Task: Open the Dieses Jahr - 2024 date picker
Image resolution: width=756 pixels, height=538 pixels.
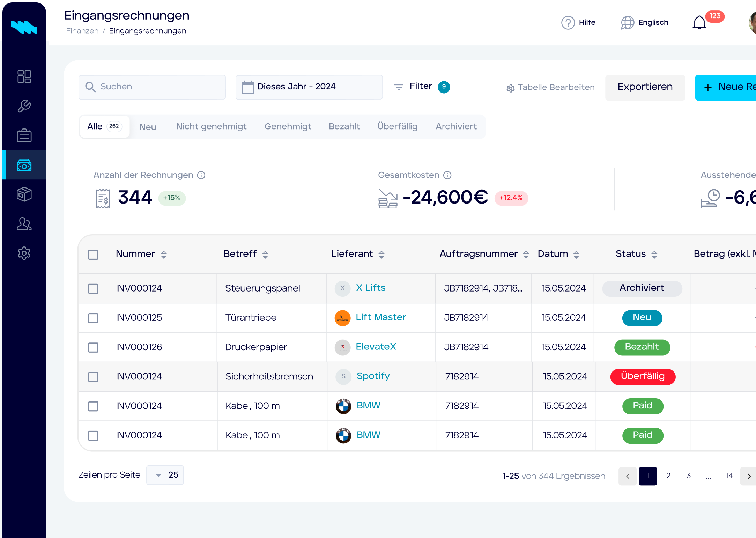Action: 309,87
